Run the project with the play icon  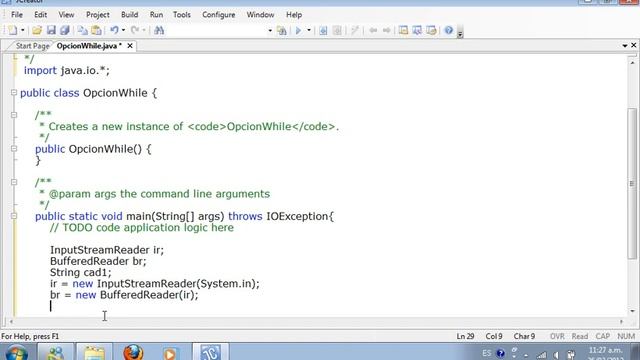[298, 30]
